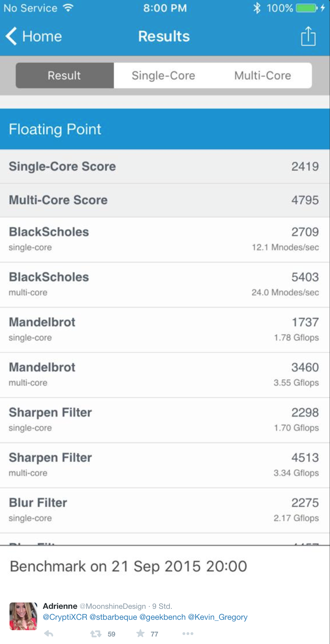This screenshot has width=330, height=644.
Task: Tap the share icon in the top bar
Action: click(x=308, y=36)
